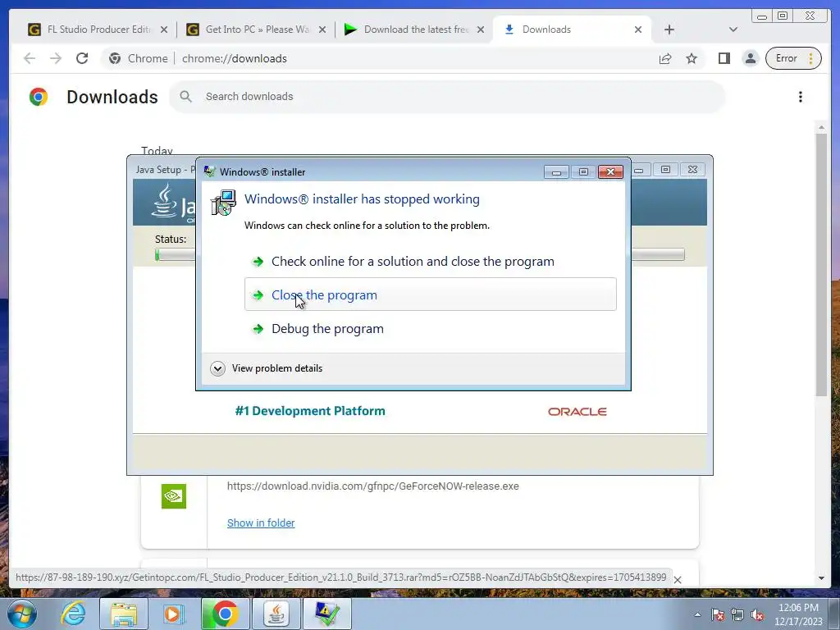Click in Search downloads field
Viewport: 840px width, 630px height.
[x=447, y=97]
